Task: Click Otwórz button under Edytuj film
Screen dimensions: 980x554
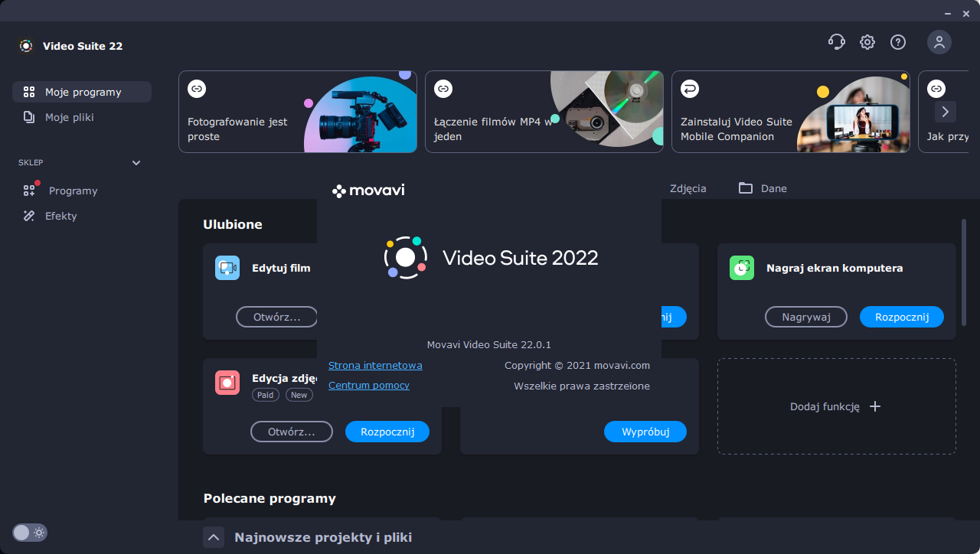Action: 276,317
